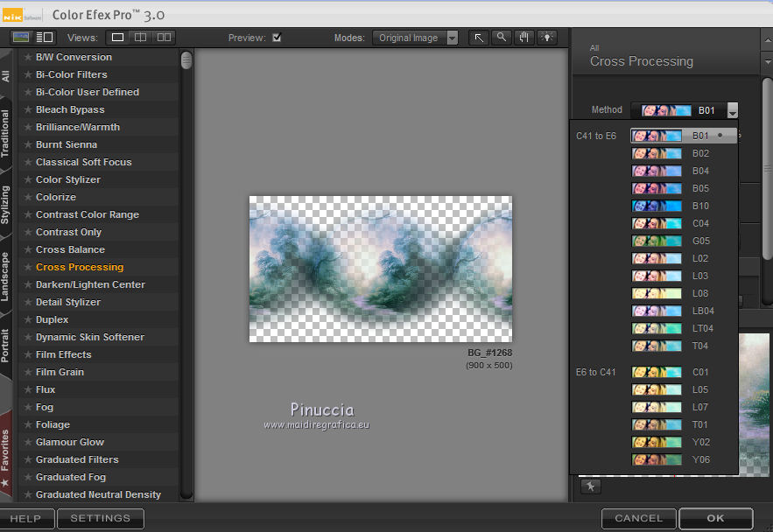The image size is (773, 532).
Task: Choose the LB04 method option
Action: click(x=684, y=311)
